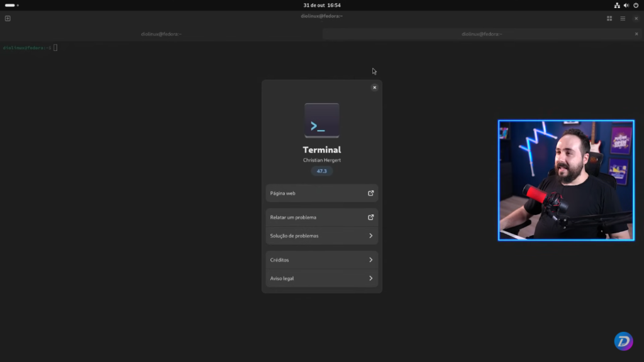Image resolution: width=644 pixels, height=362 pixels.
Task: Click network status icon
Action: (617, 5)
